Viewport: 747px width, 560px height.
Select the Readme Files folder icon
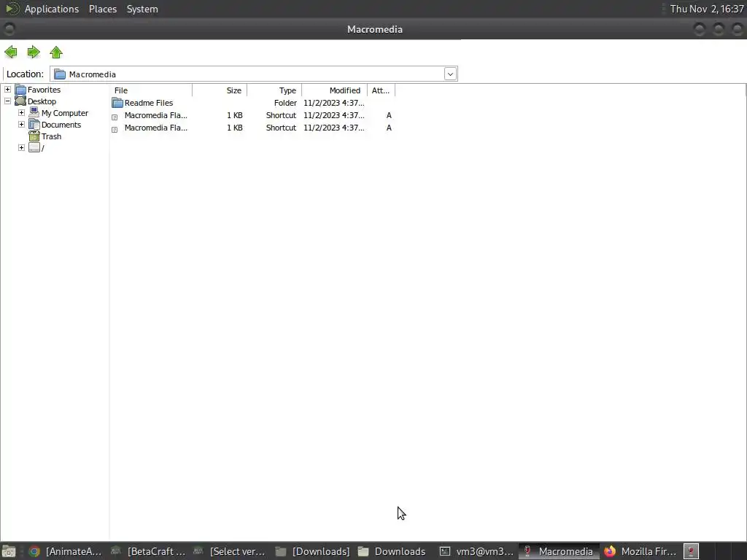tap(117, 102)
